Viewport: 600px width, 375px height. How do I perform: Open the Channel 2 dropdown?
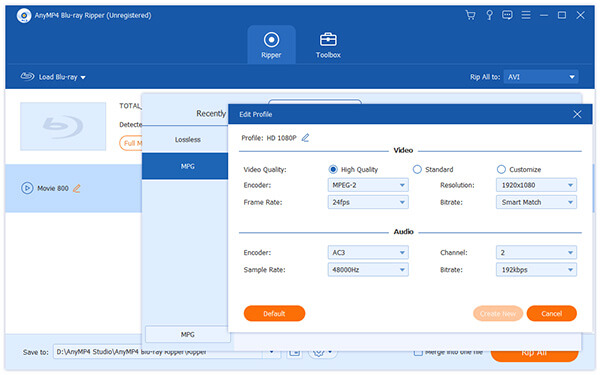(x=536, y=253)
